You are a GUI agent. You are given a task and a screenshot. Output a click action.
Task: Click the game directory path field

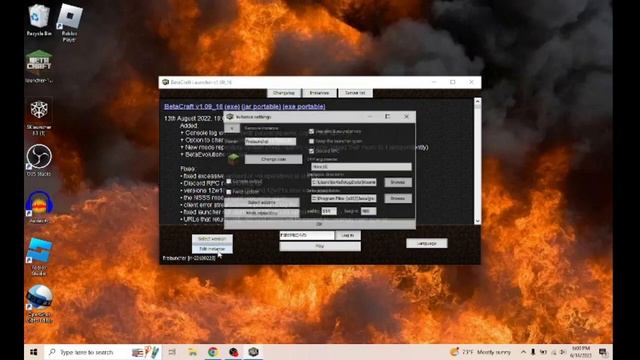point(344,182)
